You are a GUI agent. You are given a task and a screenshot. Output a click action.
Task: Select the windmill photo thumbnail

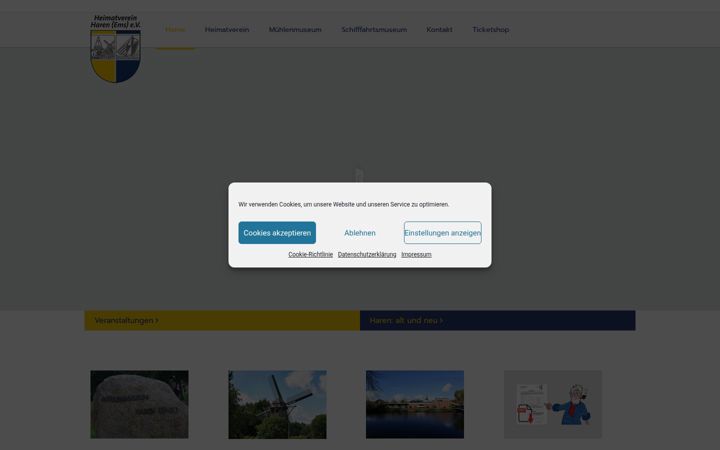[277, 405]
